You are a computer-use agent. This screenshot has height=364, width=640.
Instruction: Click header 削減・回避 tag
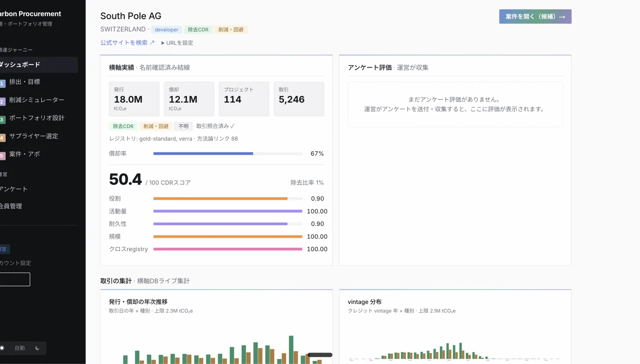[231, 30]
